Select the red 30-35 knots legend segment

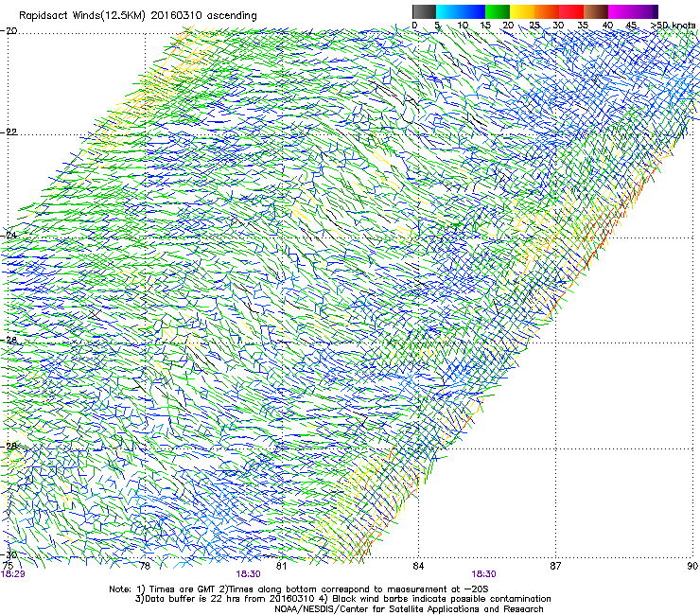[571, 11]
